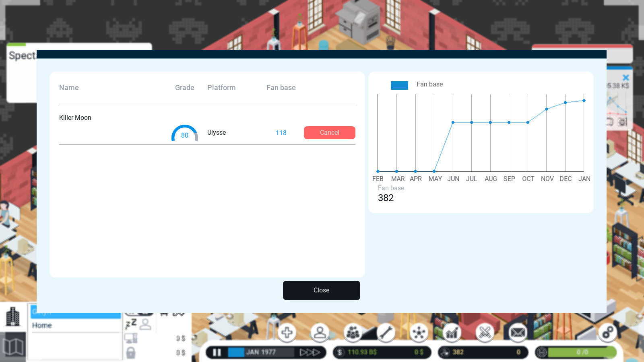644x362 pixels.
Task: Click the crossed swords competitors icon
Action: pyautogui.click(x=485, y=333)
